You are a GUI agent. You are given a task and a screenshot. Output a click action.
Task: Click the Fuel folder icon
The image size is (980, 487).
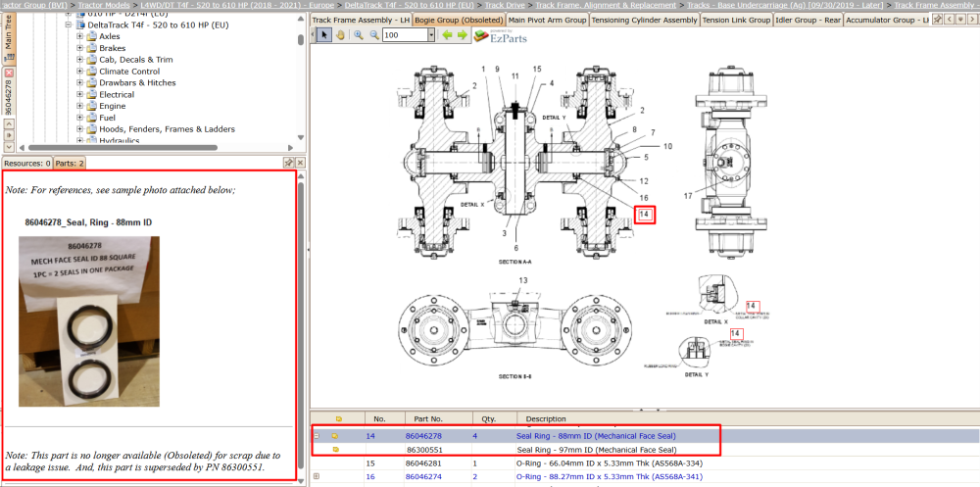[x=92, y=118]
